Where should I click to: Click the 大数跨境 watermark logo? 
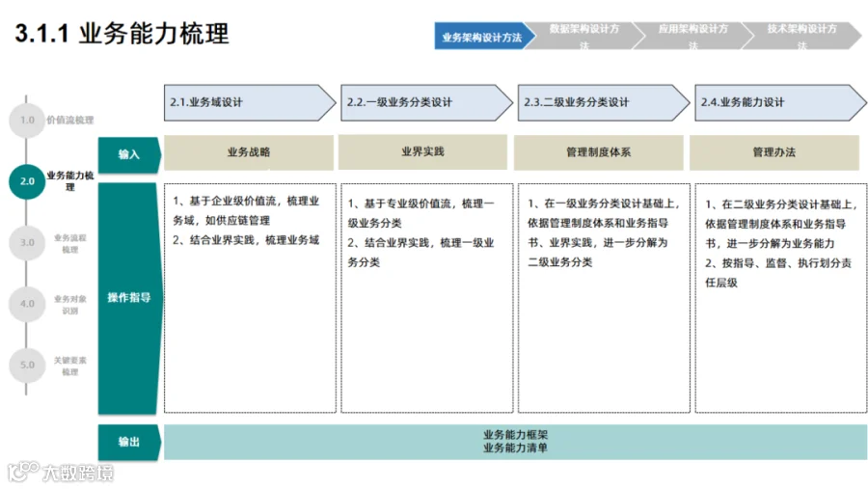61,472
